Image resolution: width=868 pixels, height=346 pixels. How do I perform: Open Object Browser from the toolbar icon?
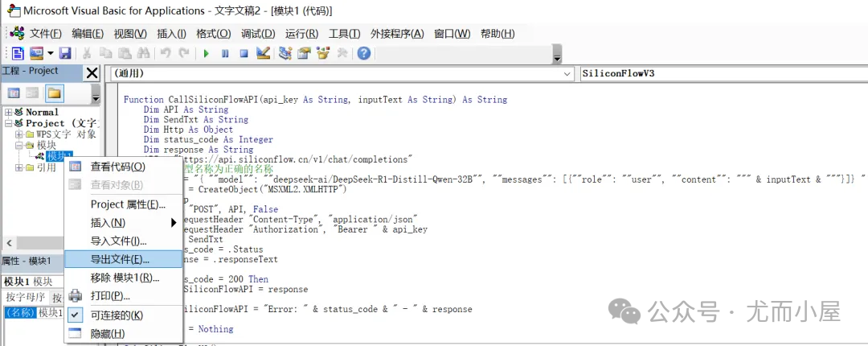click(x=323, y=53)
